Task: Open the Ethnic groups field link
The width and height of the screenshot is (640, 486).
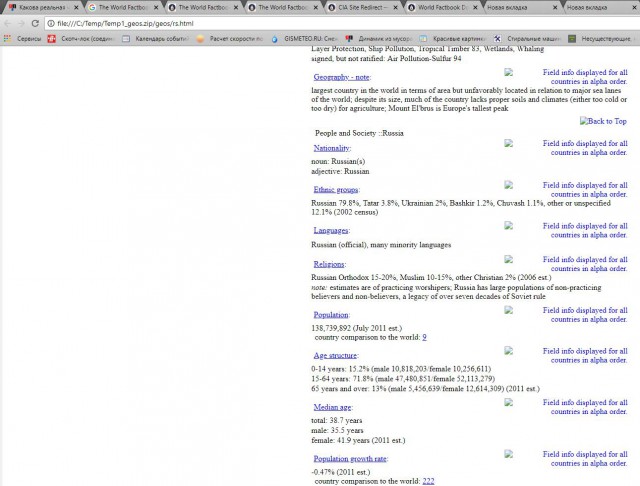Action: click(336, 190)
